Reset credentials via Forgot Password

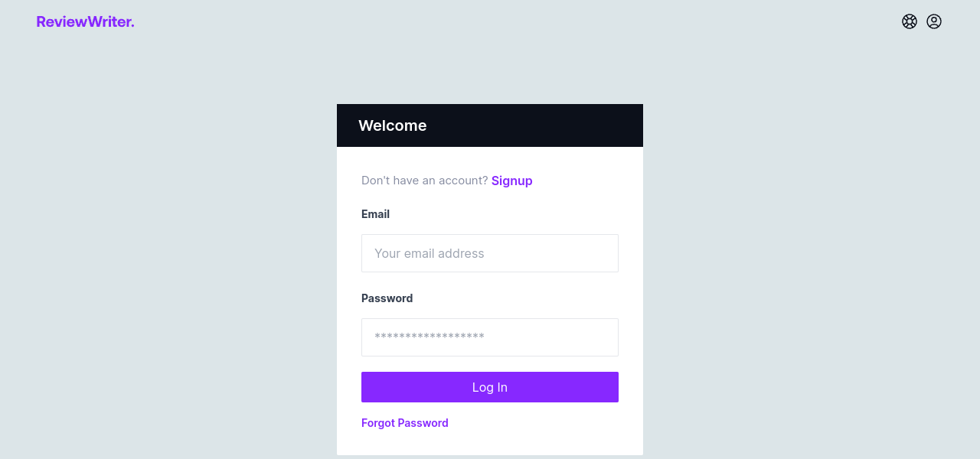coord(405,423)
